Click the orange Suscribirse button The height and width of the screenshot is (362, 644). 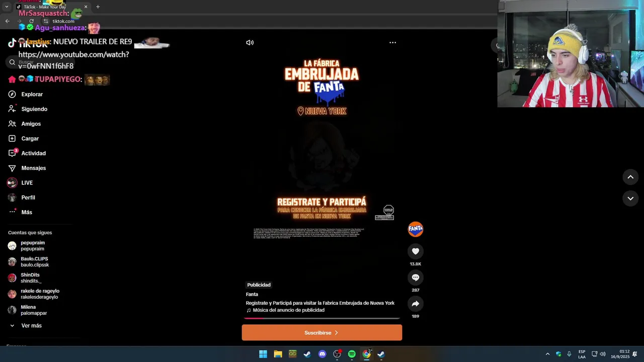[322, 333]
